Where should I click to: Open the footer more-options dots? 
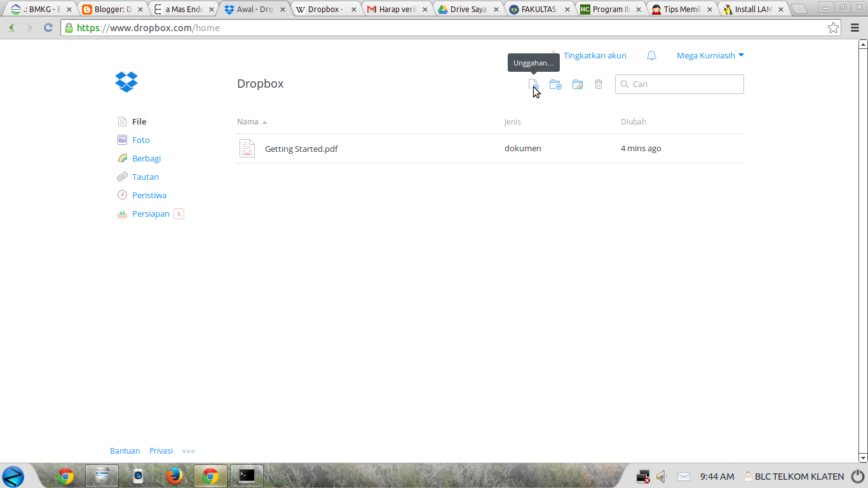pyautogui.click(x=188, y=451)
